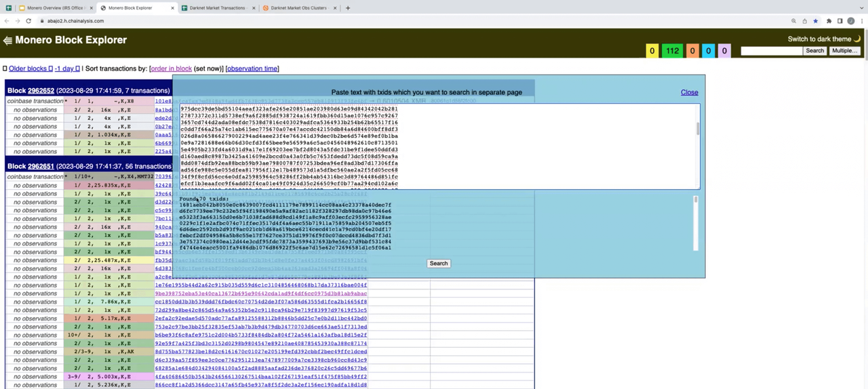Bookmark page with the blue star icon
Screen dimensions: 868x389
pos(815,21)
